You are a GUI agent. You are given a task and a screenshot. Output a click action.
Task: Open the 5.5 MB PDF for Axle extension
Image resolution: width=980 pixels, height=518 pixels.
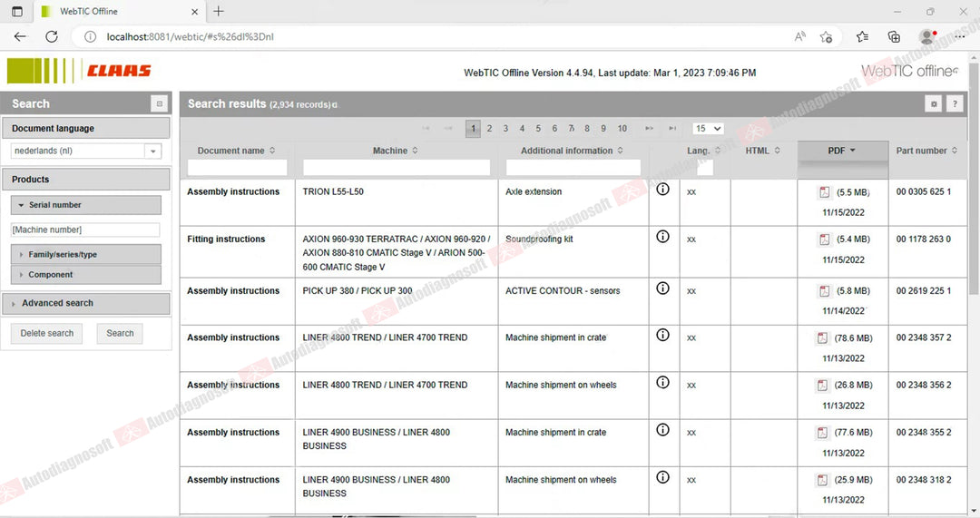click(x=824, y=192)
